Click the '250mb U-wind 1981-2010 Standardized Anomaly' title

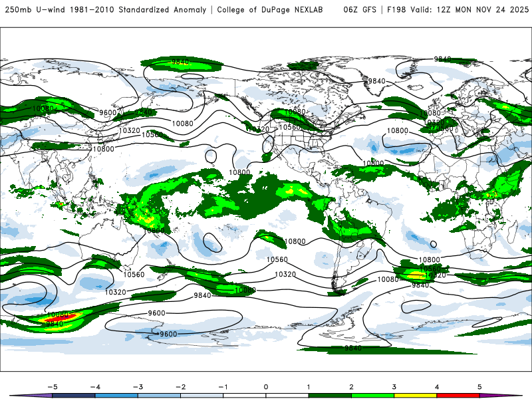[x=106, y=10]
